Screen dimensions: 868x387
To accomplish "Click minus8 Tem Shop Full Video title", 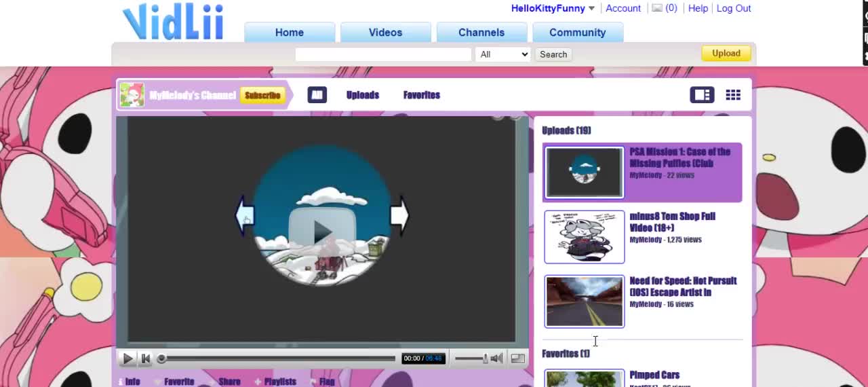I will point(673,222).
